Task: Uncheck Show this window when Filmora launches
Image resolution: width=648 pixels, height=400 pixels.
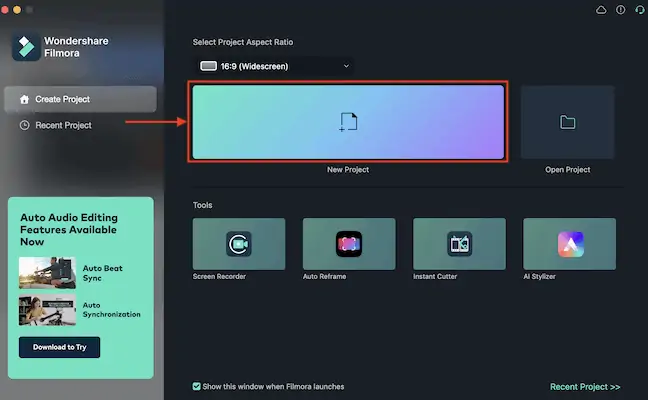Action: tap(197, 386)
